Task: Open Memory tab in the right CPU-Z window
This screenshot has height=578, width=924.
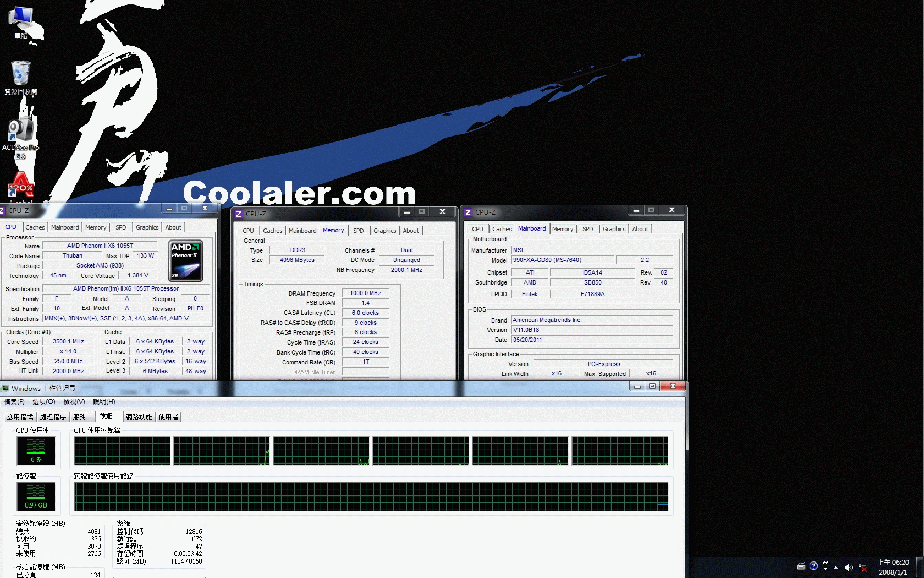Action: [x=563, y=229]
